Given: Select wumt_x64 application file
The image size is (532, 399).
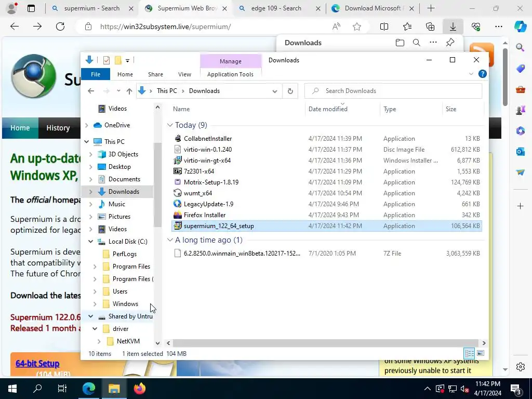Looking at the screenshot, I should click(x=198, y=193).
